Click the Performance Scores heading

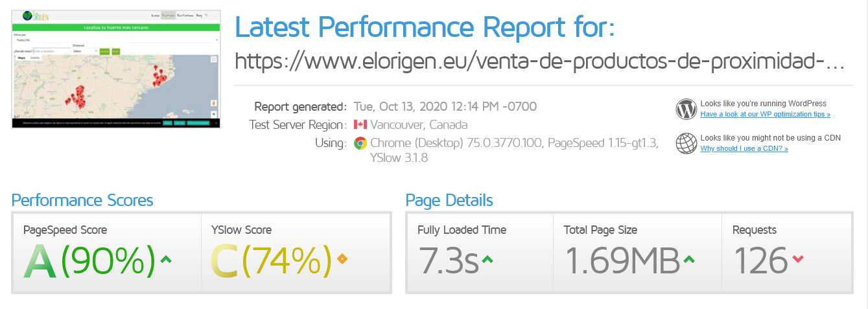pos(82,200)
